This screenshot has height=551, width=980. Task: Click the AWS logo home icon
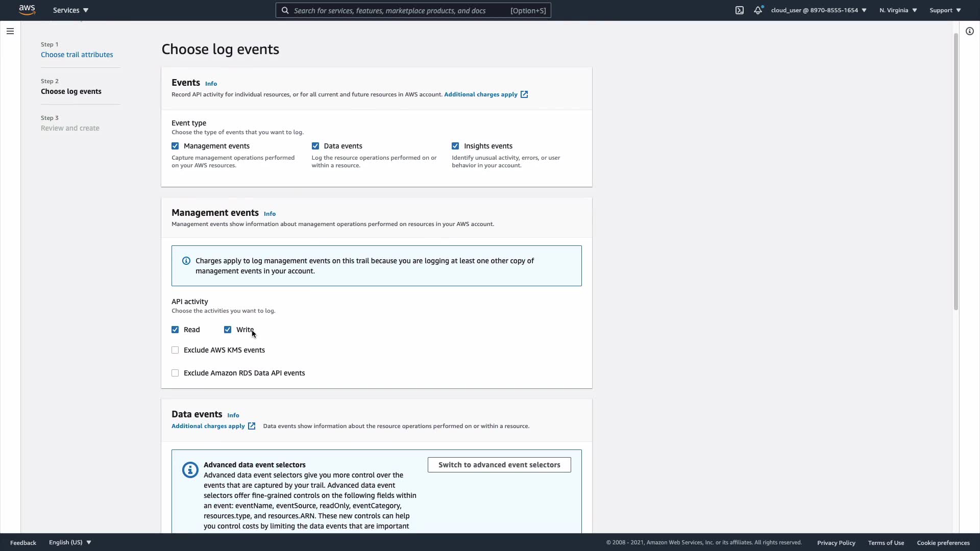tap(27, 10)
